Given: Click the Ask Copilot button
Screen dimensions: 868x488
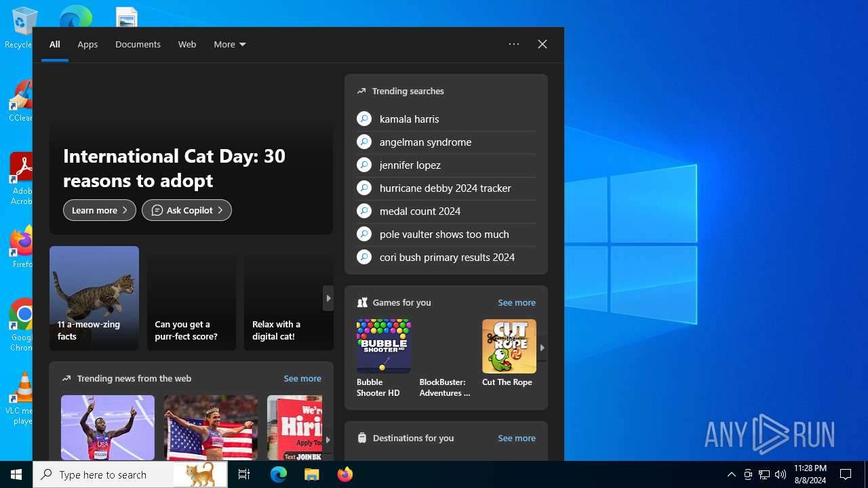Looking at the screenshot, I should pyautogui.click(x=186, y=210).
